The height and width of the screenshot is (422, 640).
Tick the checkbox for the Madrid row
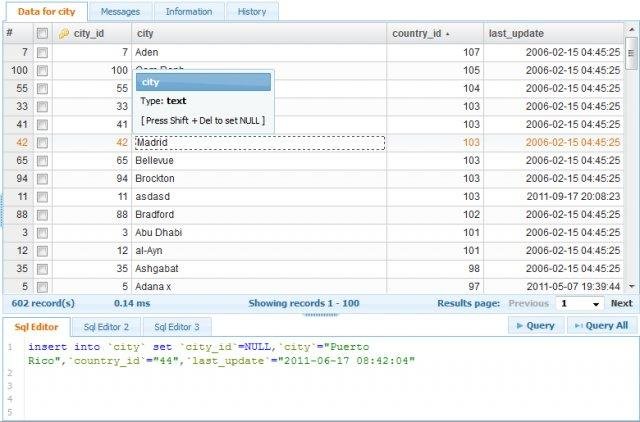(42, 142)
